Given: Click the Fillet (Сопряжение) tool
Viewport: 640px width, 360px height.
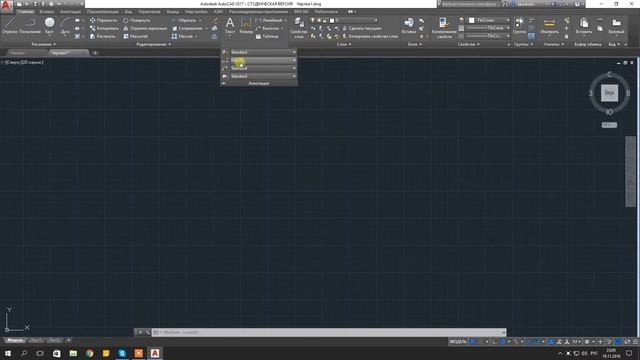Looking at the screenshot, I should point(187,29).
